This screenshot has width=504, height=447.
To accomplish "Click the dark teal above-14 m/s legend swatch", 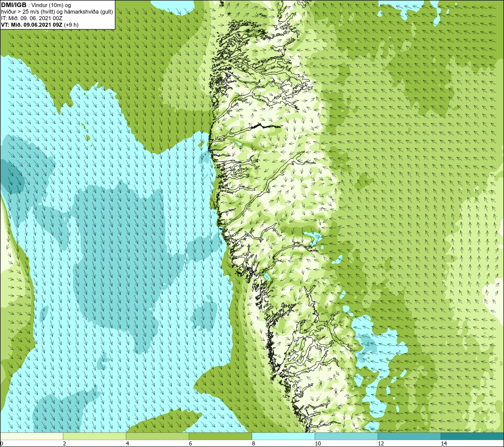I will click(x=472, y=436).
